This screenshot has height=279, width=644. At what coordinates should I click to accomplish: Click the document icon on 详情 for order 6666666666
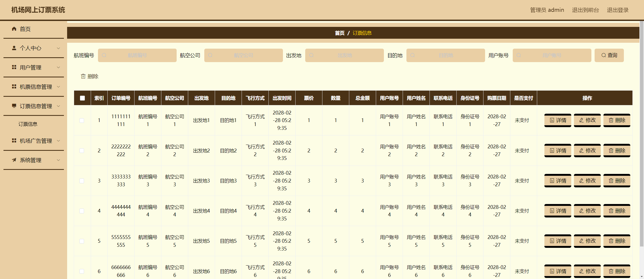point(552,271)
